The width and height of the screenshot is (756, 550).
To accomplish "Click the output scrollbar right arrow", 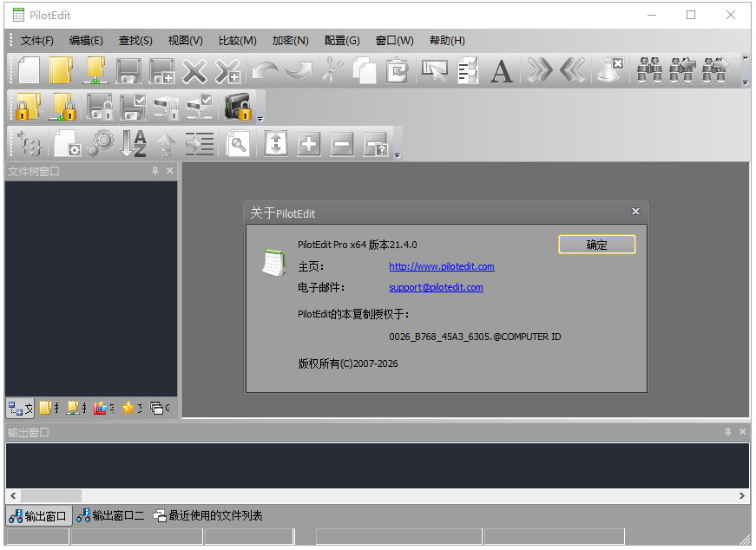I will pos(741,495).
